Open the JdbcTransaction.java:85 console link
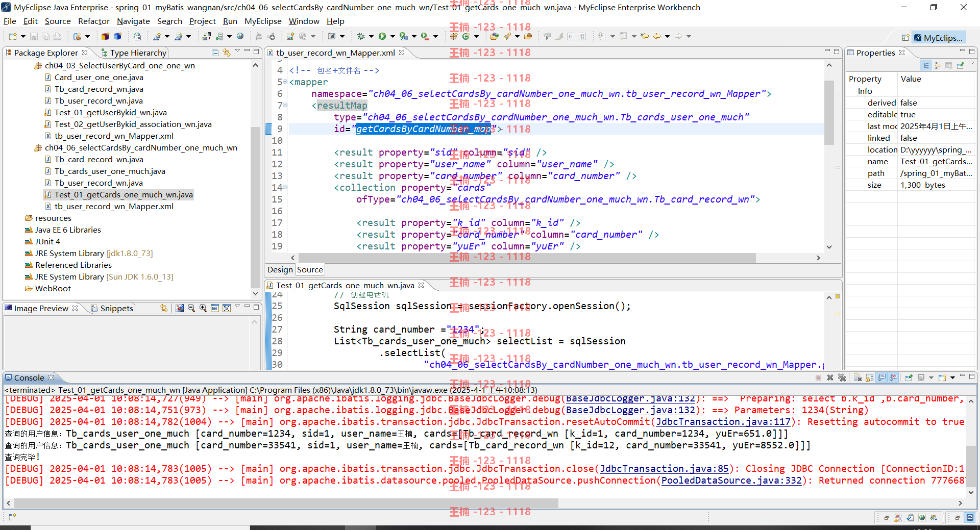Image resolution: width=980 pixels, height=530 pixels. (664, 468)
